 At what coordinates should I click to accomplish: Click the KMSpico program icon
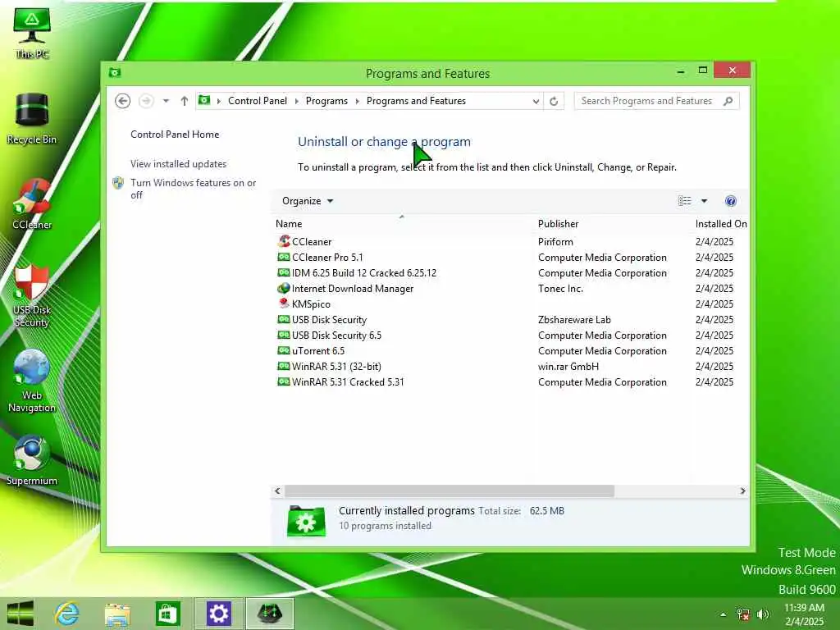click(x=284, y=304)
